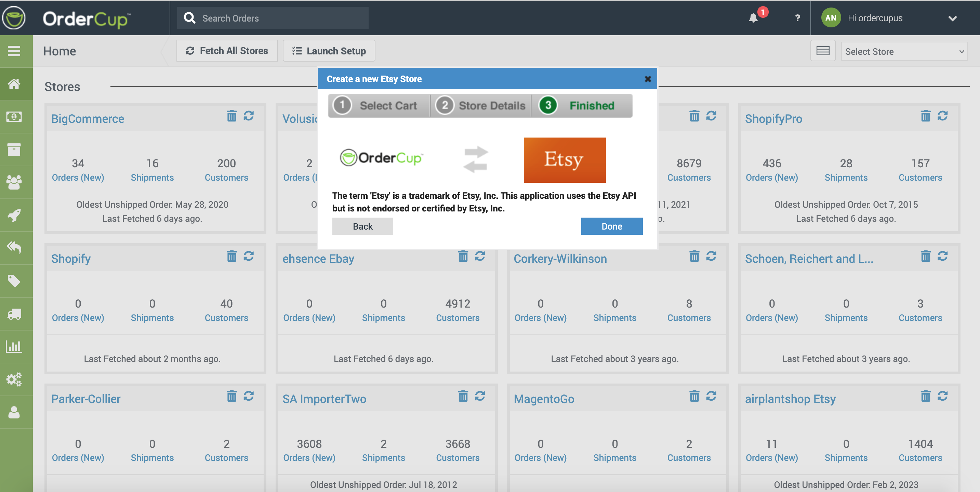
Task: Click Fetch All Stores button
Action: click(x=227, y=51)
